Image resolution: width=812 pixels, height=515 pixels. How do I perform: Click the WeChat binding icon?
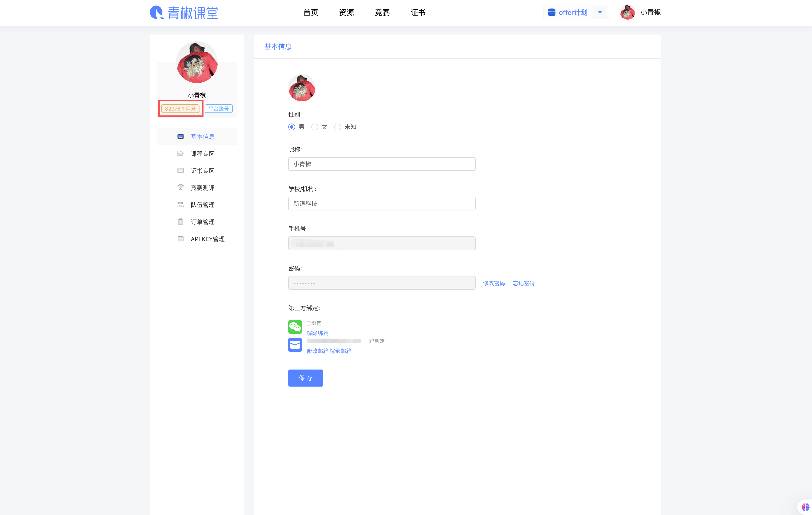(x=295, y=327)
